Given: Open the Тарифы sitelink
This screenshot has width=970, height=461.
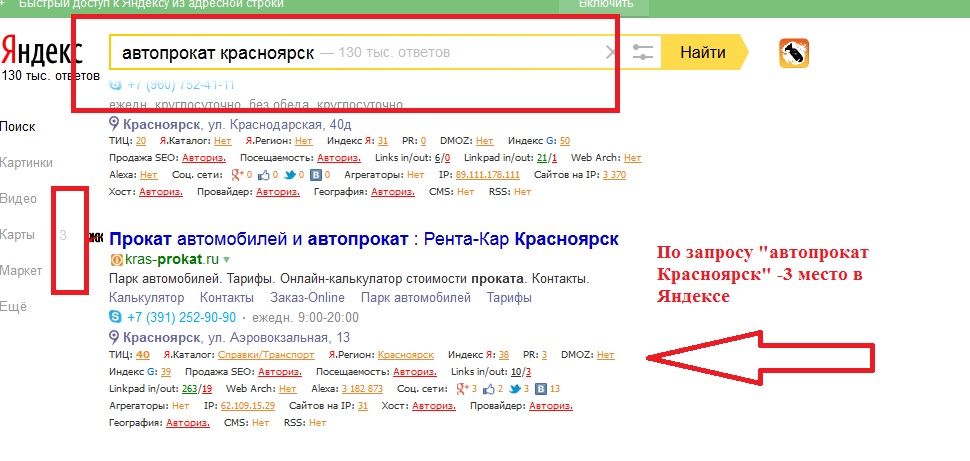Looking at the screenshot, I should click(x=509, y=298).
